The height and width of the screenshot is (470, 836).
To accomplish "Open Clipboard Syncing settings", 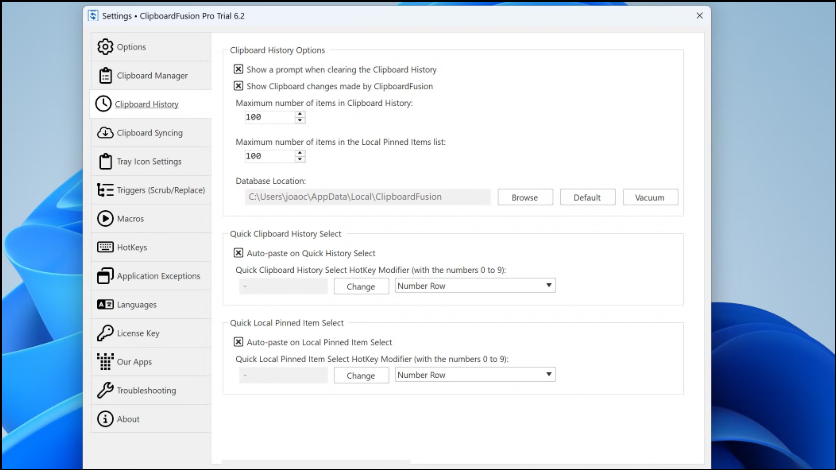I will point(151,133).
